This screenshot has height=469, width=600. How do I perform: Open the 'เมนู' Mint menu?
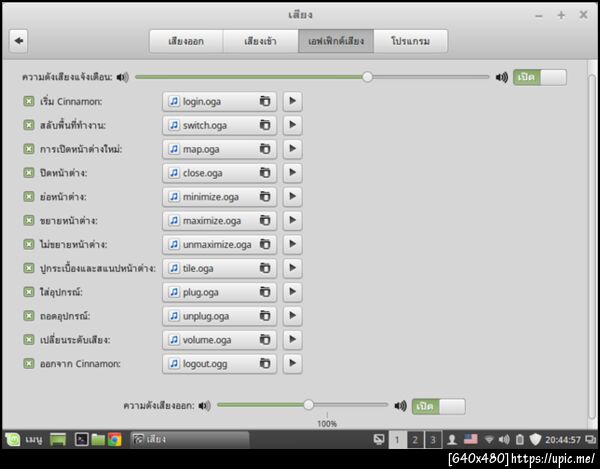[24, 440]
